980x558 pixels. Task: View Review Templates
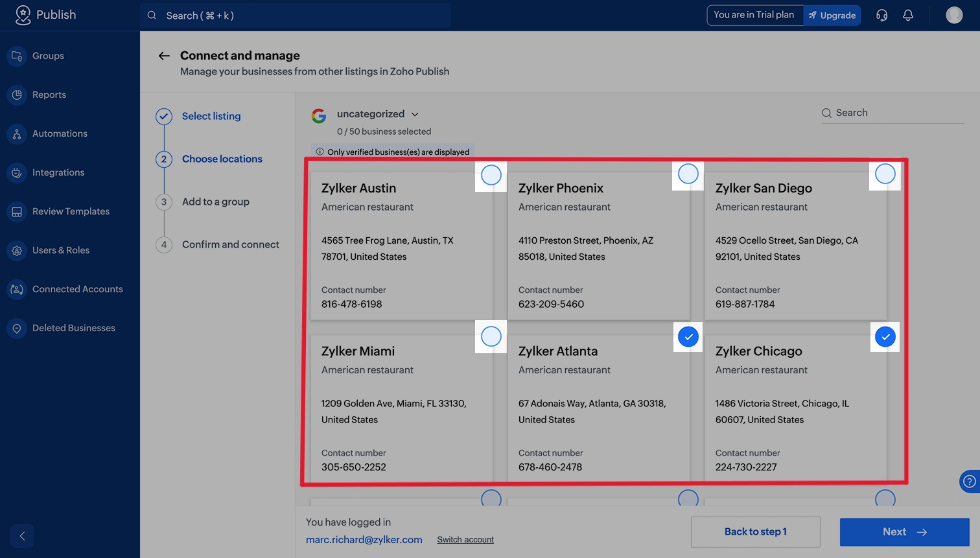[x=71, y=211]
